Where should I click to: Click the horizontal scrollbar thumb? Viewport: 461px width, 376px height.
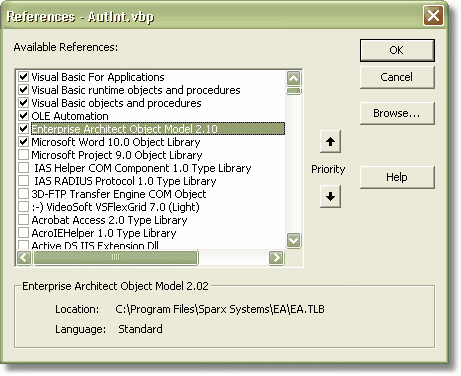[x=115, y=257]
